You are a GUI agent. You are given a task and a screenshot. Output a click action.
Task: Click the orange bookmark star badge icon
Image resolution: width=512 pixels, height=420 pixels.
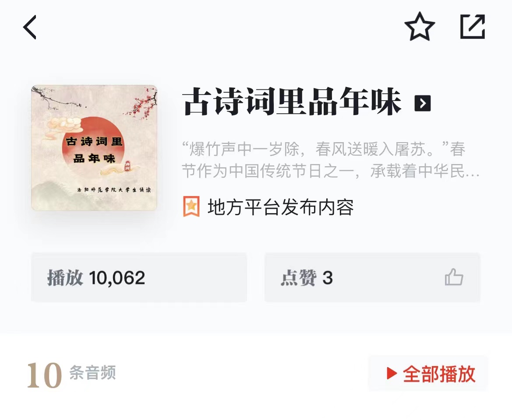pyautogui.click(x=191, y=206)
